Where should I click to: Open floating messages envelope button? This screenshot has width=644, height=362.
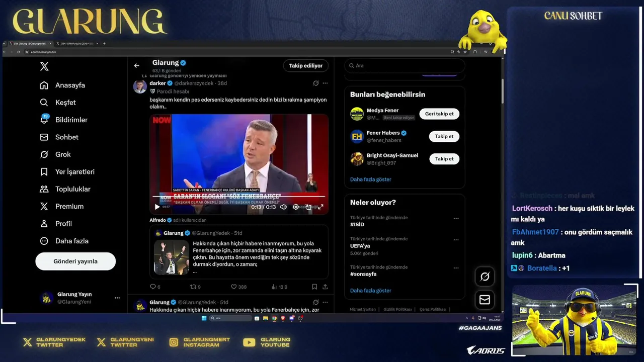coord(485,300)
